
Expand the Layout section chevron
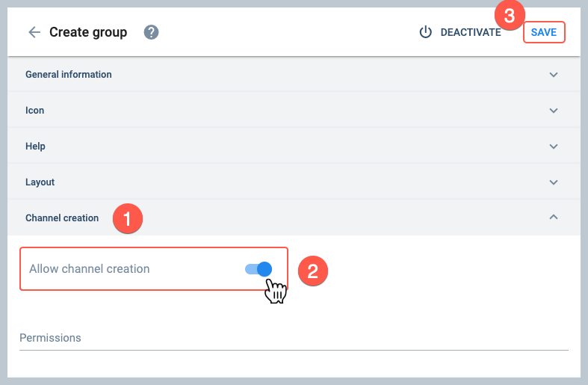[x=554, y=182]
